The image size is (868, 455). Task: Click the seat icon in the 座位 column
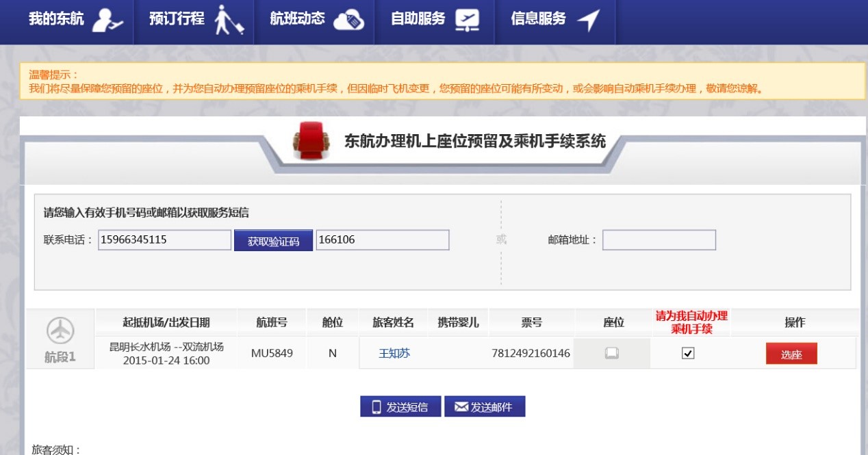click(612, 353)
